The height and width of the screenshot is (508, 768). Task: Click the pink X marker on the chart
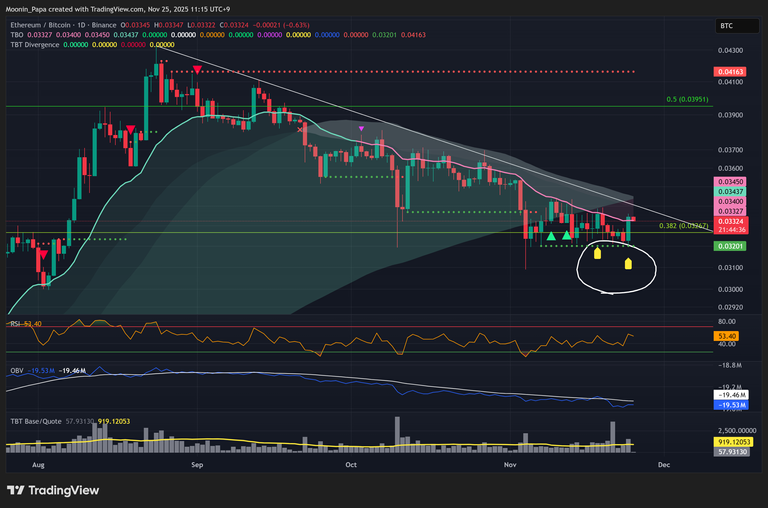point(300,128)
